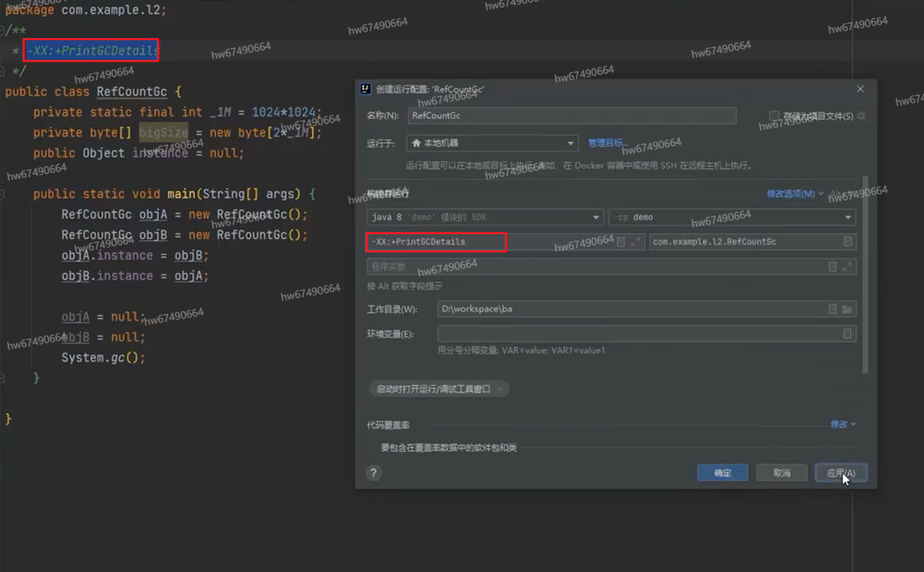Click the 'objB = null;' line

[x=103, y=337]
